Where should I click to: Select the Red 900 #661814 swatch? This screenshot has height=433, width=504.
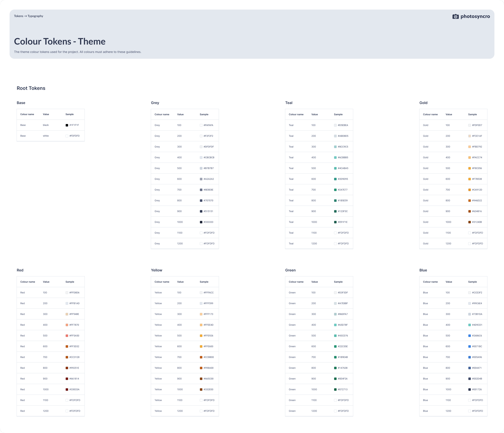[x=67, y=379]
